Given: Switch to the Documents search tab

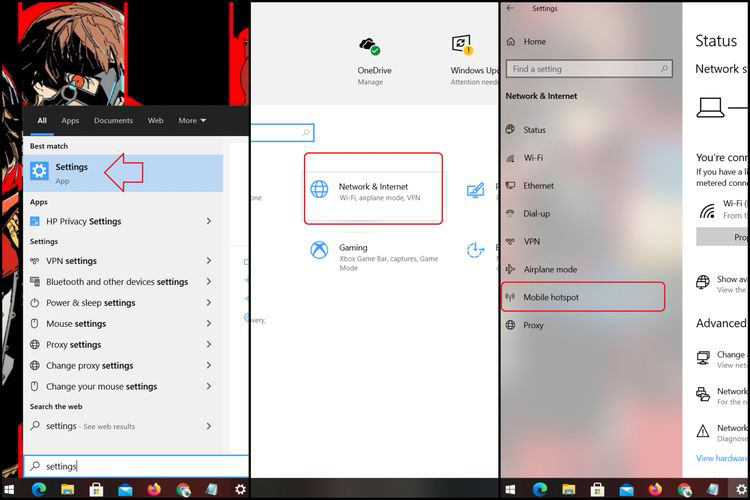Looking at the screenshot, I should pyautogui.click(x=113, y=121).
